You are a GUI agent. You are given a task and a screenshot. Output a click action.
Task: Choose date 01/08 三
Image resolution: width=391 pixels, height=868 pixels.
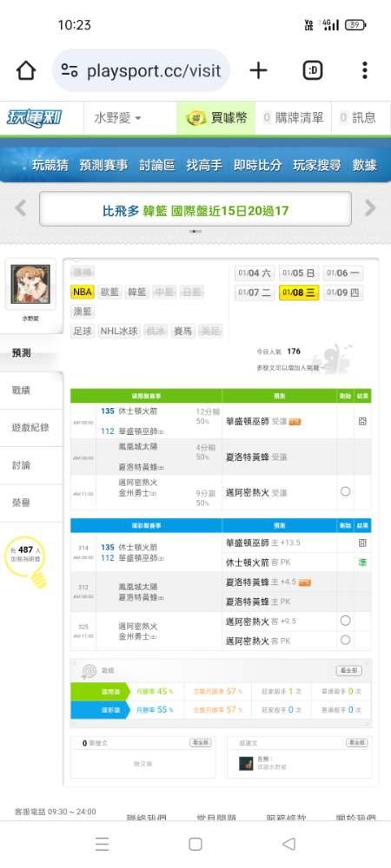click(299, 293)
